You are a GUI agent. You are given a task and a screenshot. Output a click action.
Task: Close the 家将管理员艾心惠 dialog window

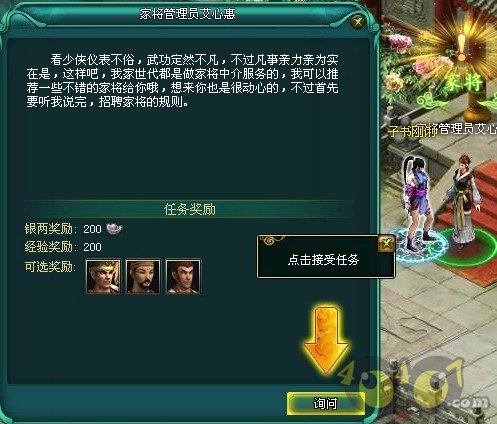click(x=358, y=22)
